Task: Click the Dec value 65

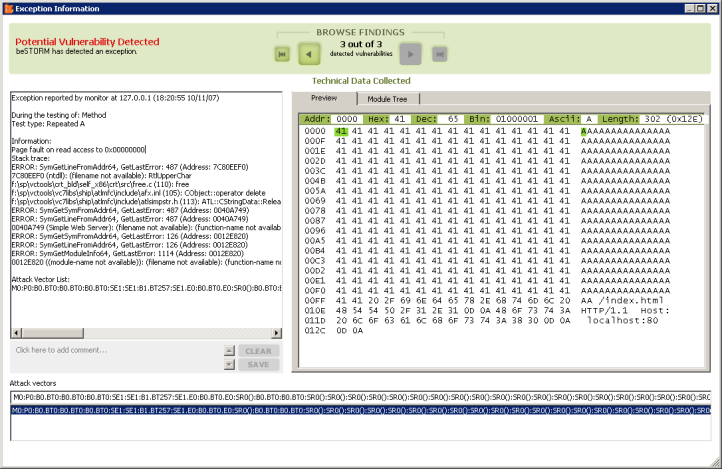Action: tap(454, 119)
